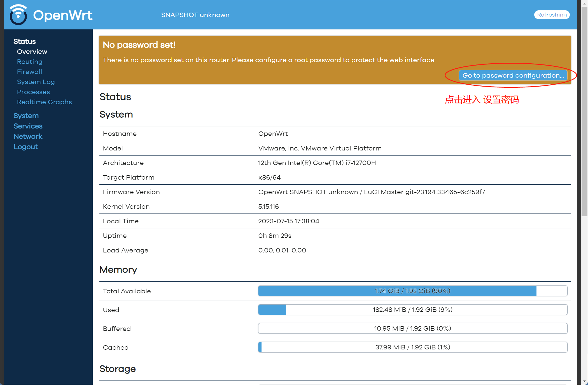Click the Local Time row label
Viewport: 588px width, 385px height.
(x=121, y=221)
